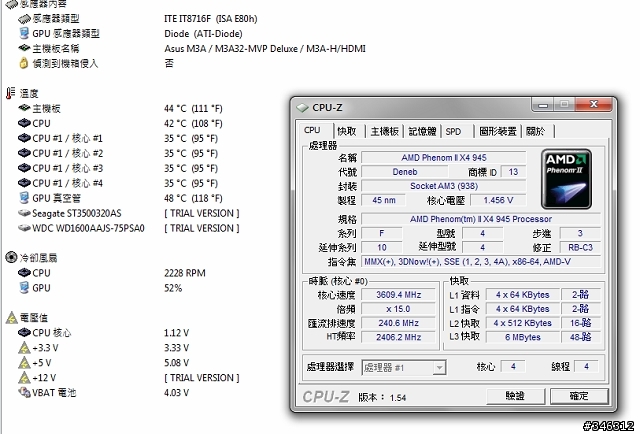Click the VBAT 電池 battery icon
This screenshot has height=434, width=640.
tap(24, 392)
